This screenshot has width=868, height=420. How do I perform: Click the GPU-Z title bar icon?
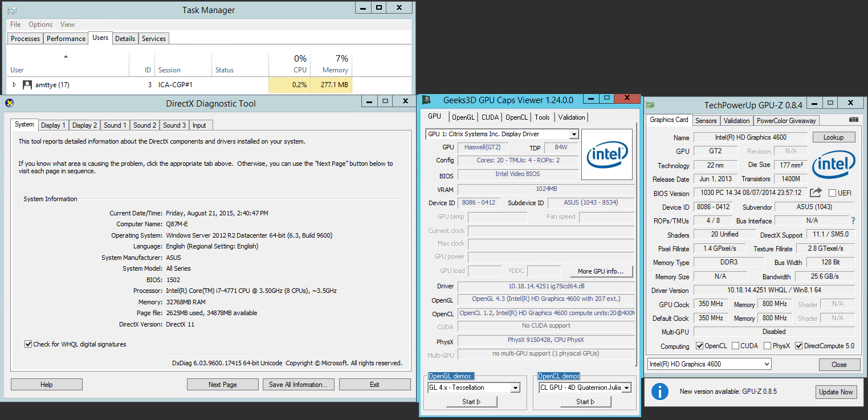click(x=650, y=105)
